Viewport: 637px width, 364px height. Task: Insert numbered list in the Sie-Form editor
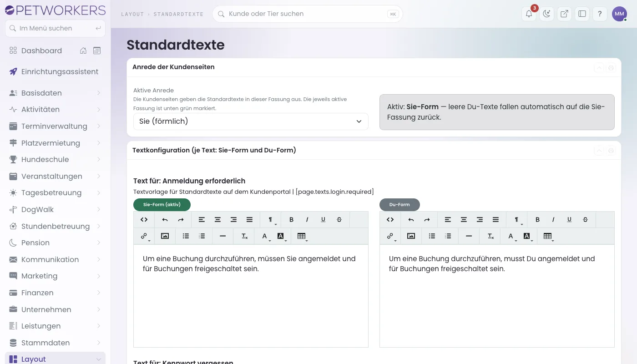point(202,236)
